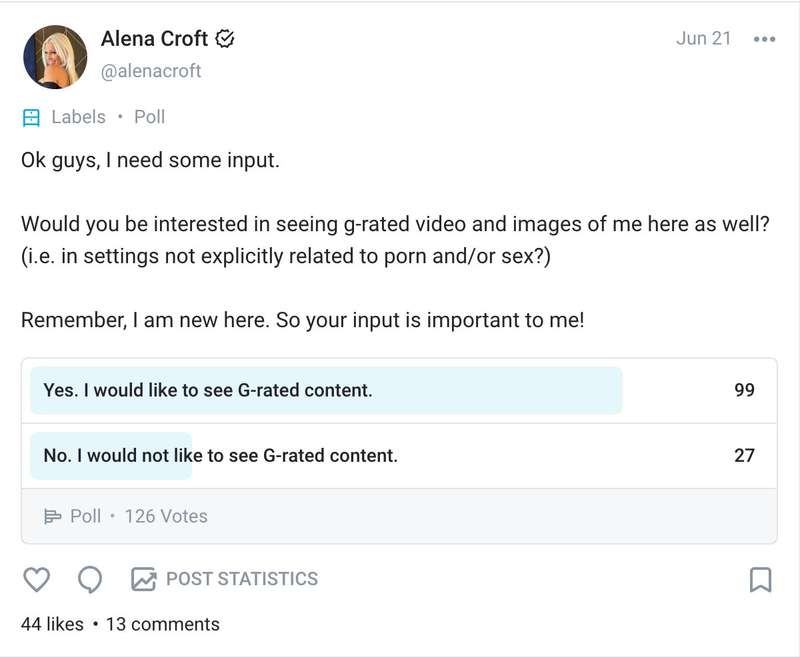Image resolution: width=800 pixels, height=657 pixels.
Task: Open the Alena Croft display name
Action: (x=154, y=39)
